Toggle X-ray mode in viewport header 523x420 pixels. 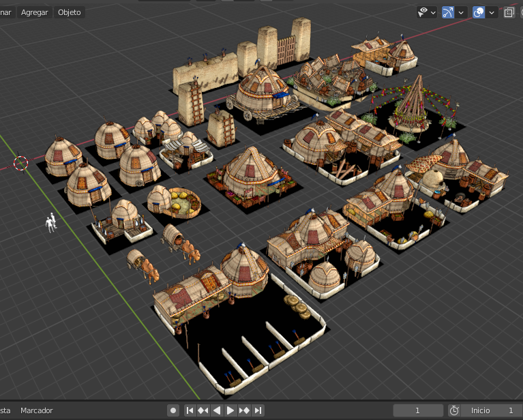(509, 12)
